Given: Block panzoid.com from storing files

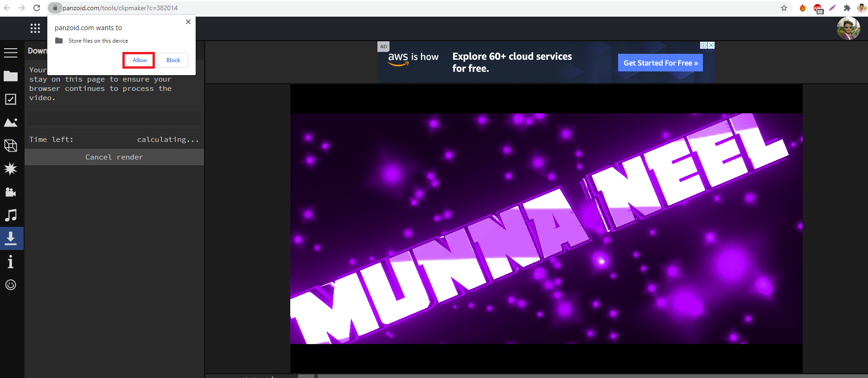Looking at the screenshot, I should 173,60.
